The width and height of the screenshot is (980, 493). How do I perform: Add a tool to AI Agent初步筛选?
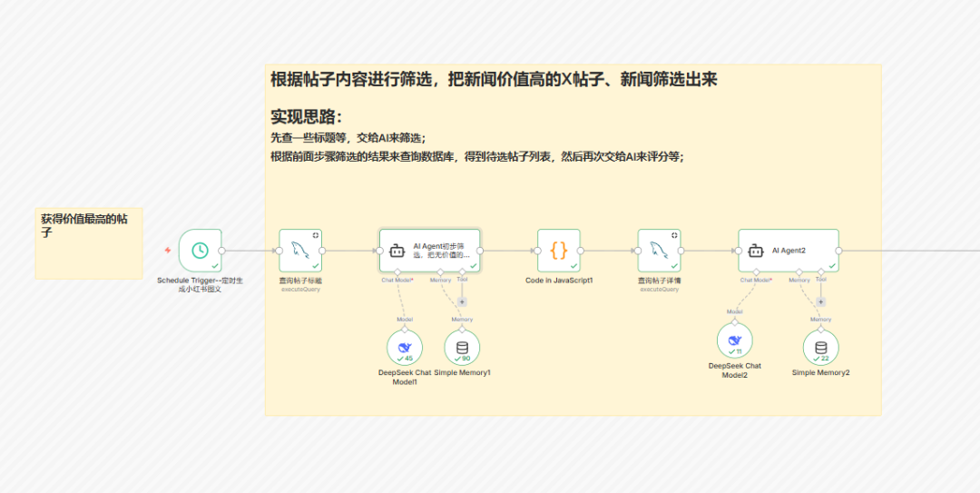(463, 301)
